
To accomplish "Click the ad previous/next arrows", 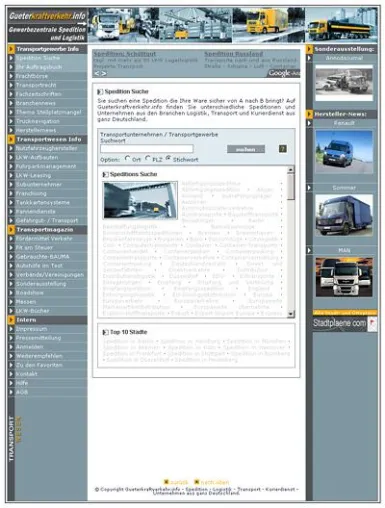I will point(100,73).
